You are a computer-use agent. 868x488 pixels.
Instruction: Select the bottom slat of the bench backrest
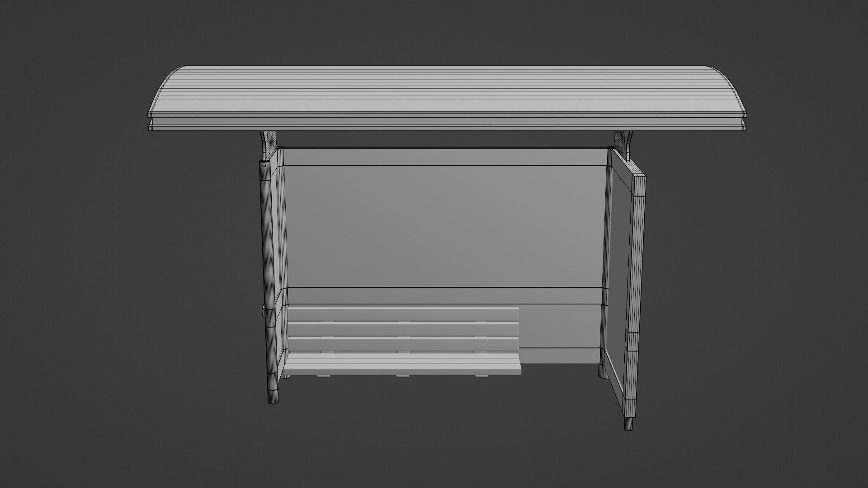(x=402, y=343)
